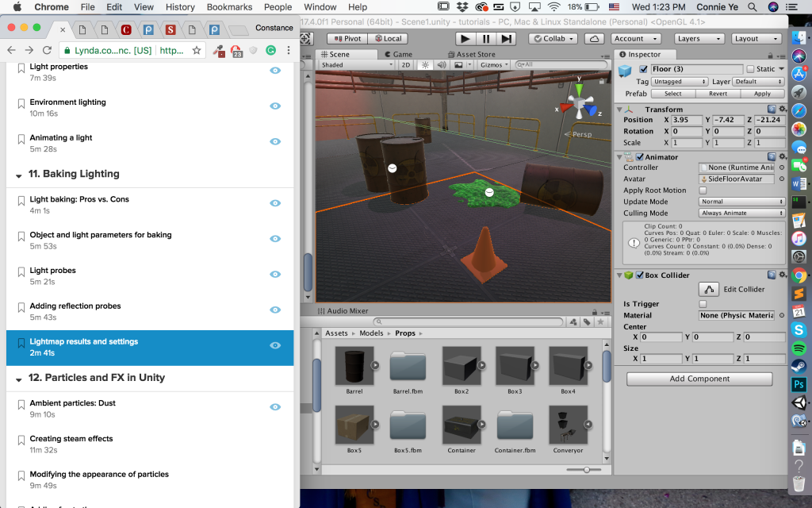
Task: Enable the Static checkbox
Action: coord(750,69)
